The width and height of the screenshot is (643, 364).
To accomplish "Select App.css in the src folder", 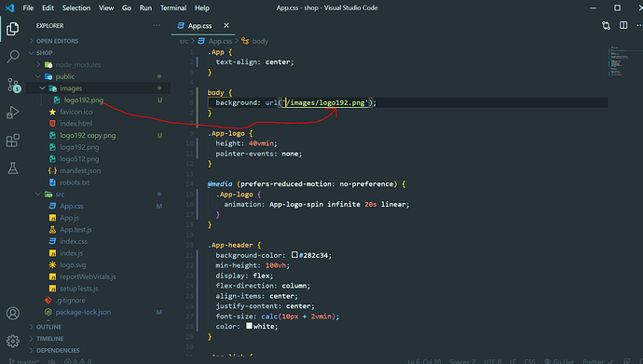I will coord(72,206).
